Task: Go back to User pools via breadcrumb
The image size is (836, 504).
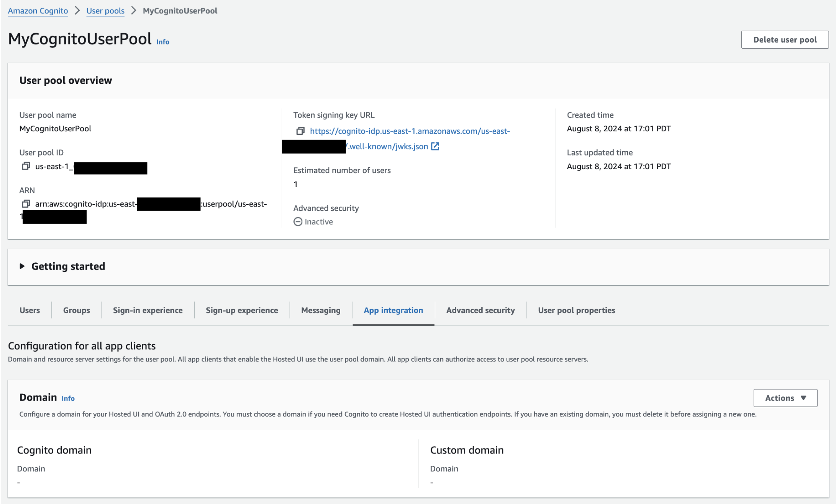Action: pyautogui.click(x=105, y=11)
